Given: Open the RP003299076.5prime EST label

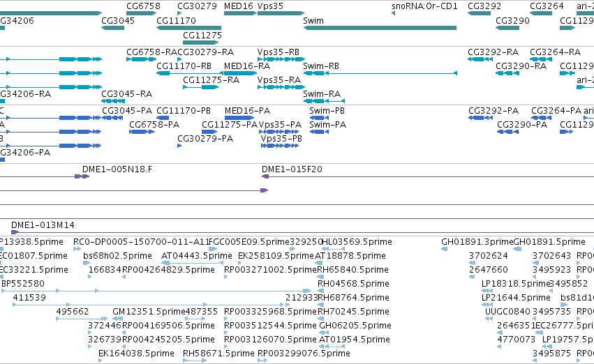Looking at the screenshot, I should (x=304, y=353).
